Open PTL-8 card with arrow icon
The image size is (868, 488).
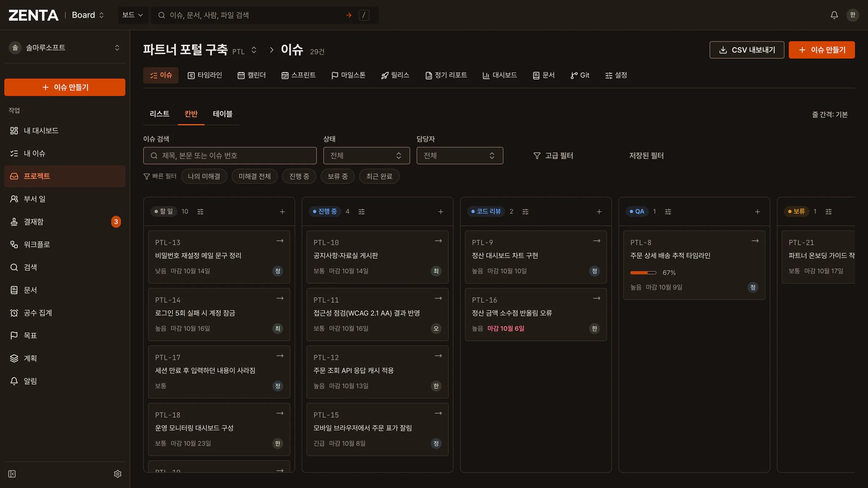[755, 241]
